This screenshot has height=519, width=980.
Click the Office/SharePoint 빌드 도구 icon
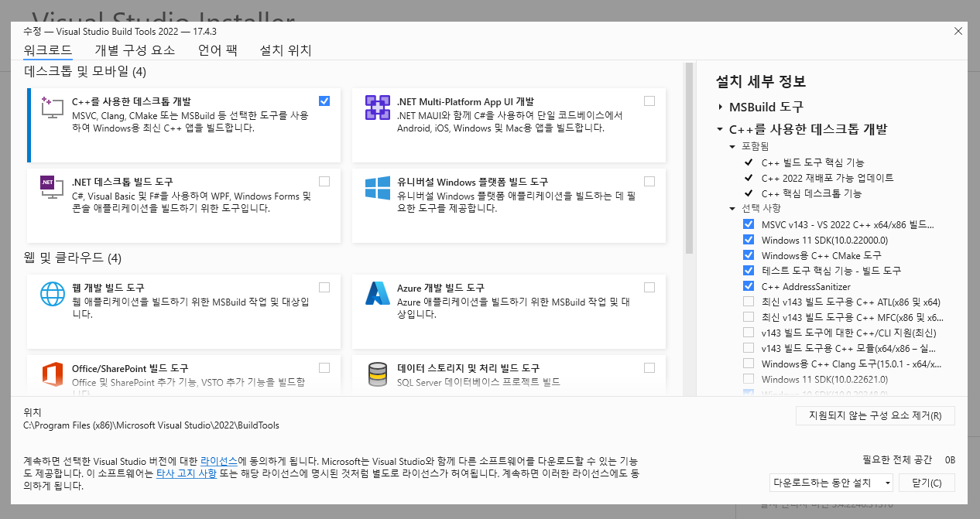53,374
